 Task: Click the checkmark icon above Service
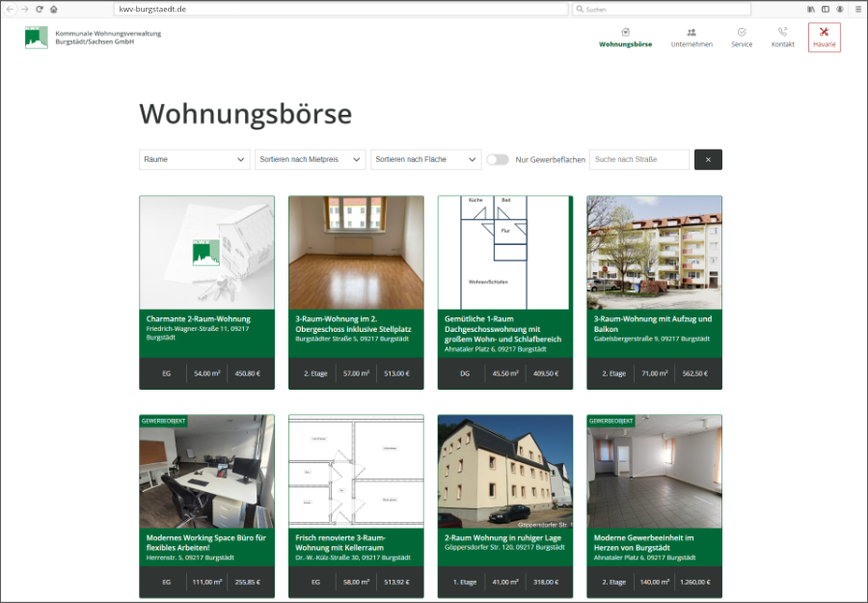point(742,32)
